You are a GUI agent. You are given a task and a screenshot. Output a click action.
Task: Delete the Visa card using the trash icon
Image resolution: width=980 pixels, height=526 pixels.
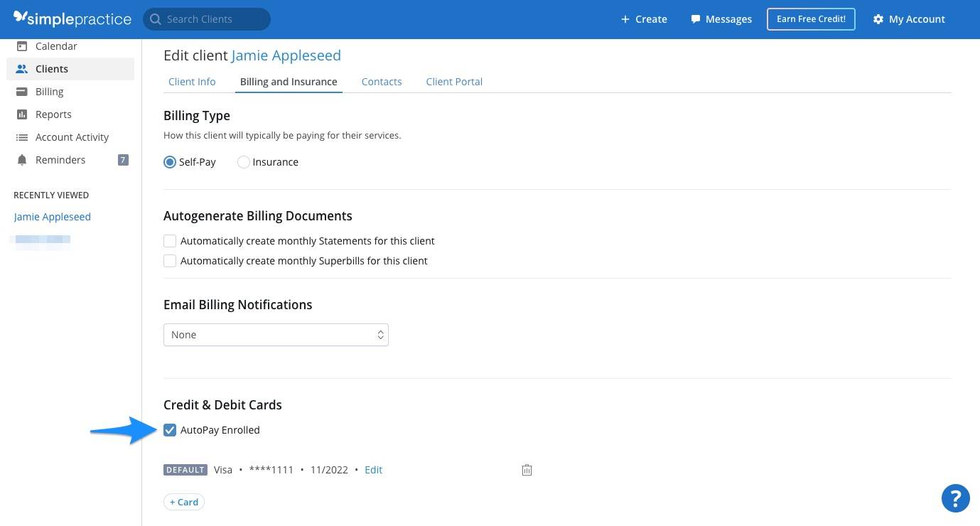point(527,469)
